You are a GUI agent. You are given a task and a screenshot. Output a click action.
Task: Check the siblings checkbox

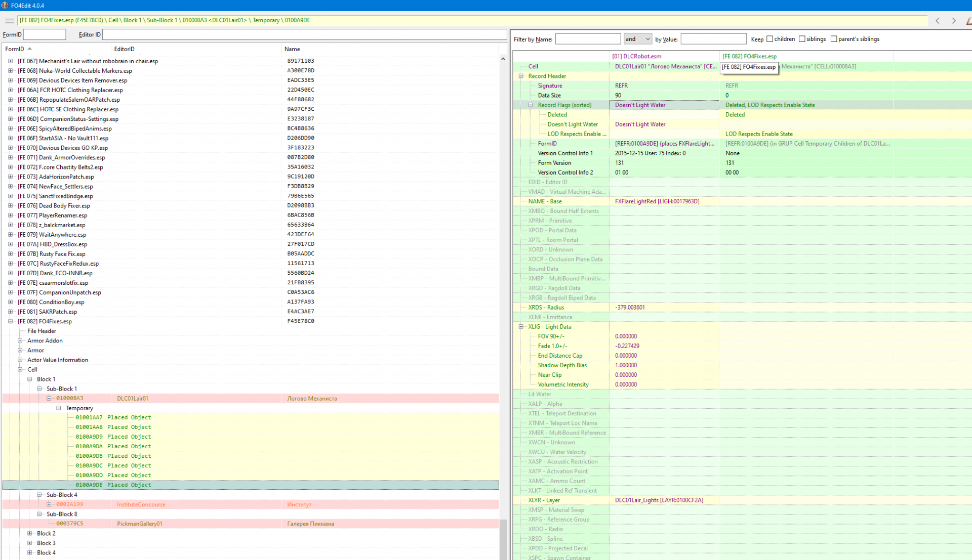[802, 39]
